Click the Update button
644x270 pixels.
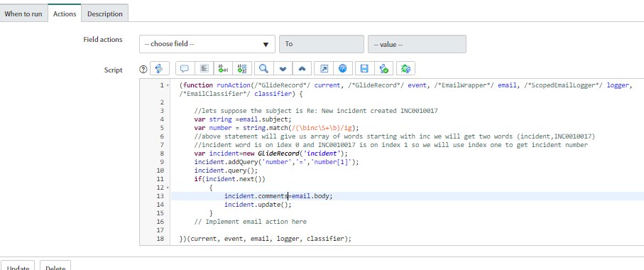(18, 266)
